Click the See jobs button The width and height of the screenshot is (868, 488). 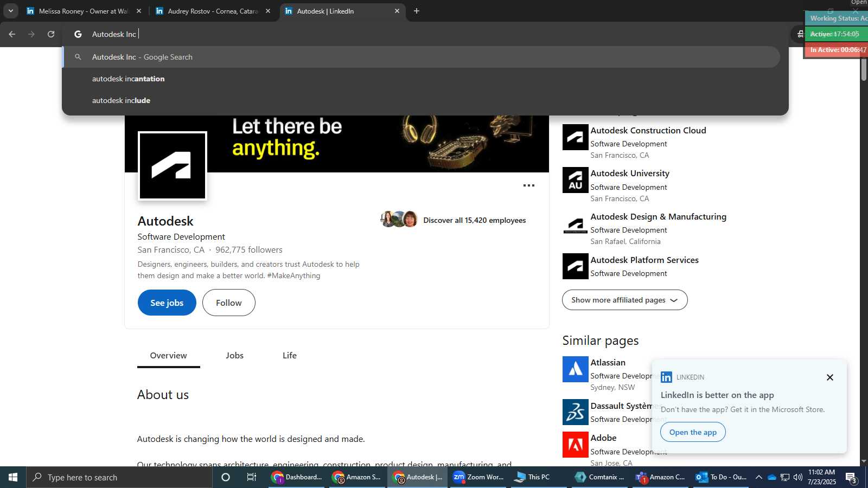coord(167,303)
